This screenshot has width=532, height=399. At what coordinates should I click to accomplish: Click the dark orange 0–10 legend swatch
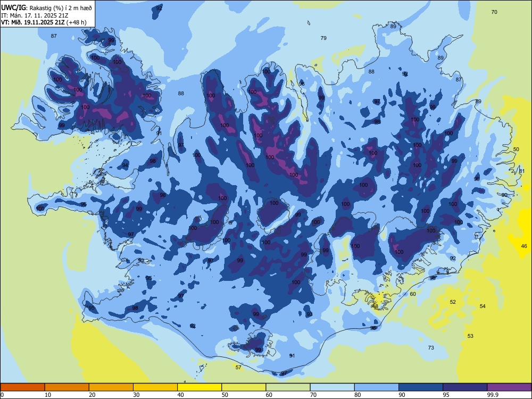coord(22,387)
